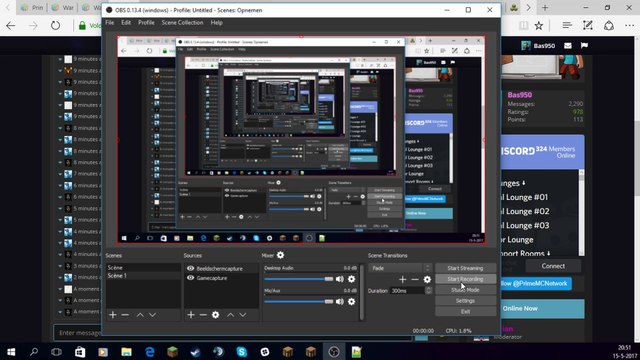Open the Edge web note pen icon

pos(588,26)
